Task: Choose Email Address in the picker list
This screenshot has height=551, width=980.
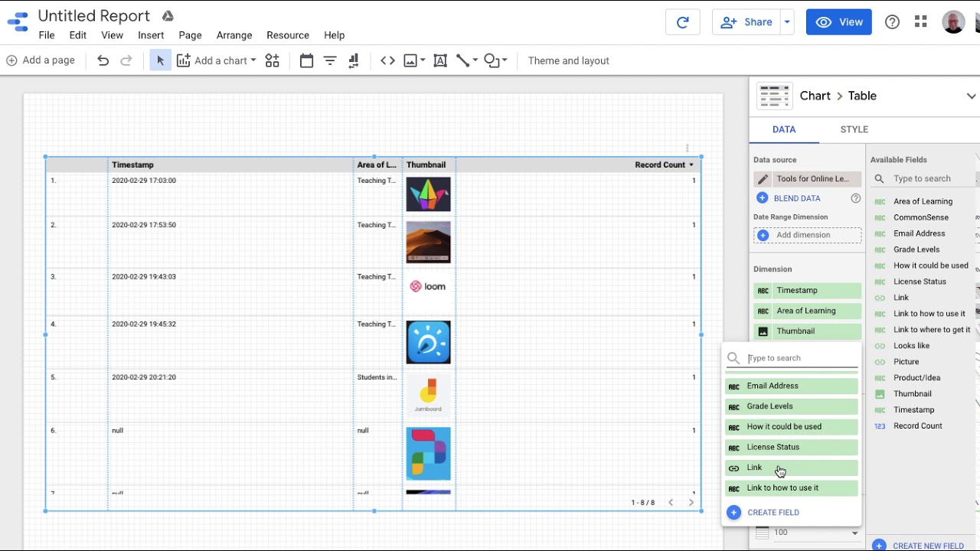Action: click(791, 386)
